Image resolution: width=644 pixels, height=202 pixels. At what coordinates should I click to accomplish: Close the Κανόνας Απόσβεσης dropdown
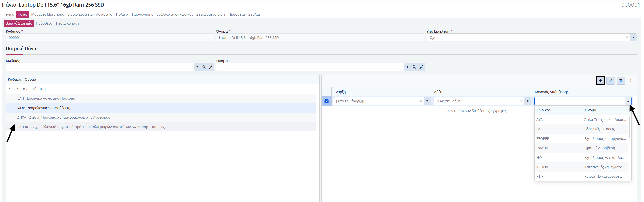click(x=628, y=101)
